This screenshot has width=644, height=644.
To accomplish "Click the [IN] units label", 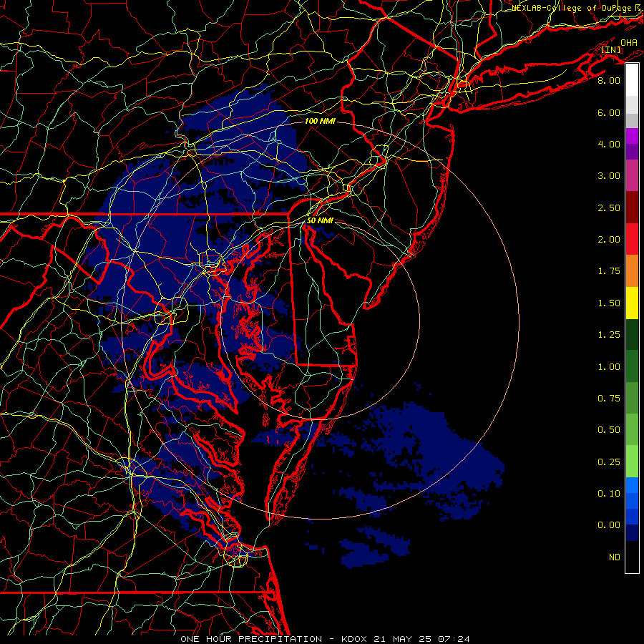I will pos(611,50).
